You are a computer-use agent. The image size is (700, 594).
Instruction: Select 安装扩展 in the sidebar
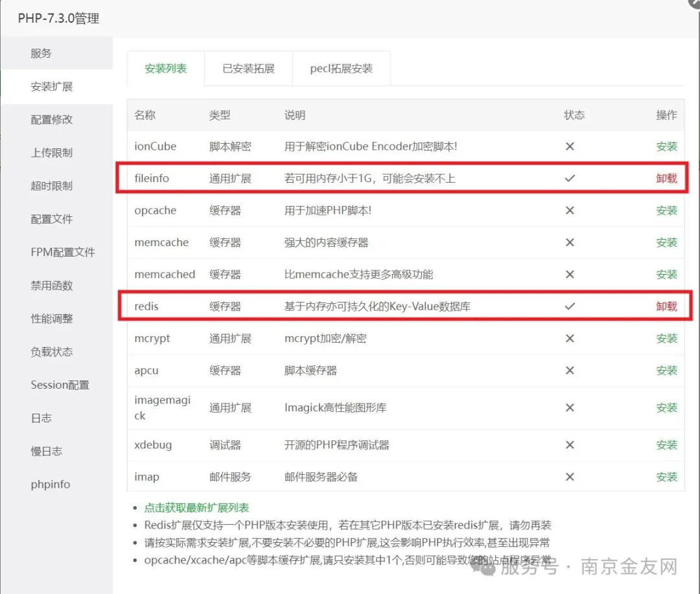[x=56, y=86]
